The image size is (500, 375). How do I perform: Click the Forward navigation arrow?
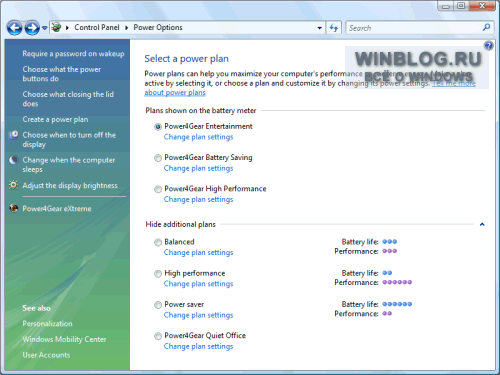pos(32,28)
